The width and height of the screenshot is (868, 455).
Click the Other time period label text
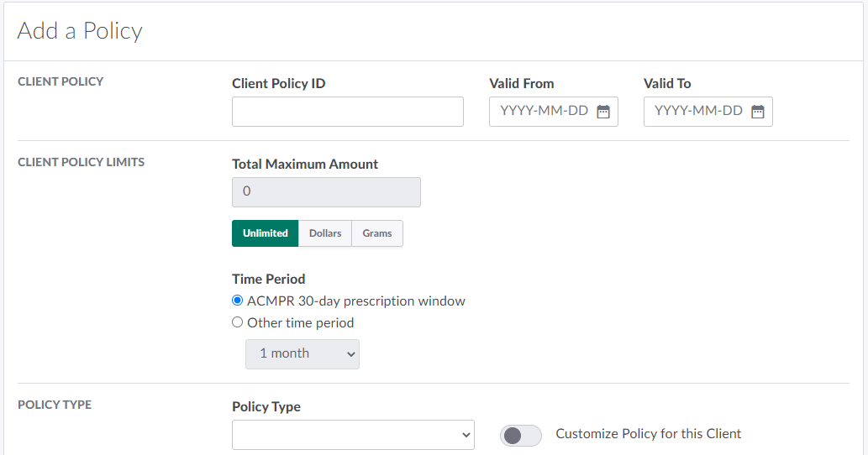300,322
